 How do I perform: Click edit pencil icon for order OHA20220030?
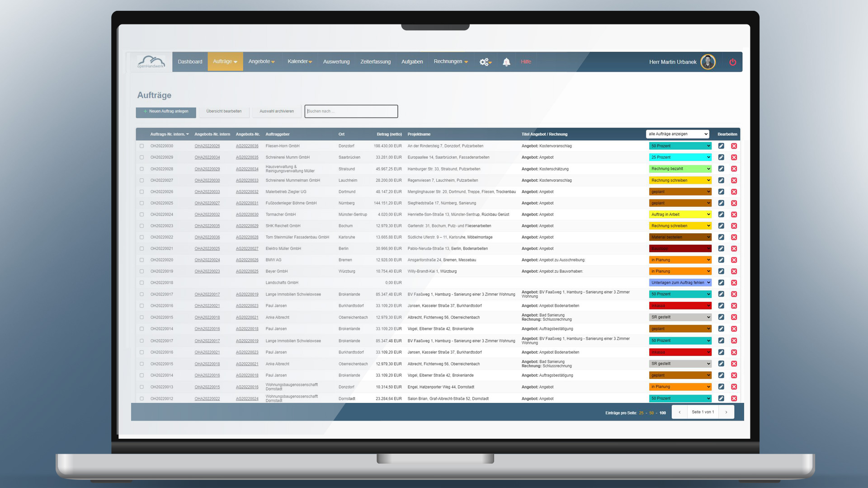[721, 146]
